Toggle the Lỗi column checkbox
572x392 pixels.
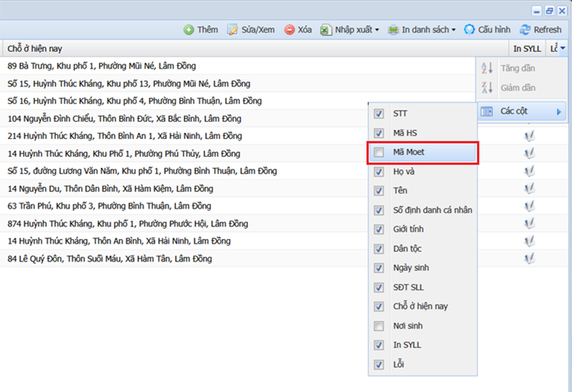coord(379,365)
